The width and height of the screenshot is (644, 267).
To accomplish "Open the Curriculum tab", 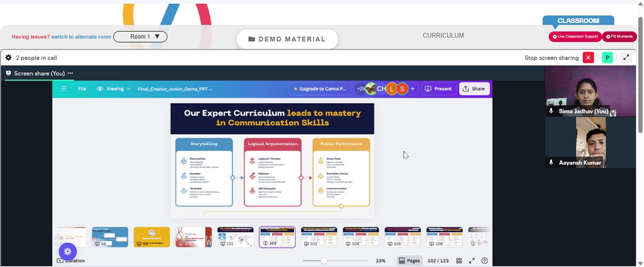I will pyautogui.click(x=443, y=35).
